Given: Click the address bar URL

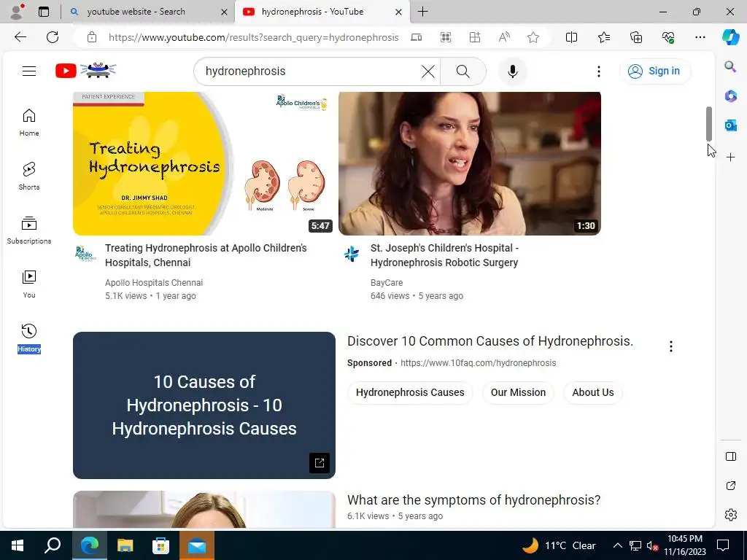Looking at the screenshot, I should click(x=253, y=37).
